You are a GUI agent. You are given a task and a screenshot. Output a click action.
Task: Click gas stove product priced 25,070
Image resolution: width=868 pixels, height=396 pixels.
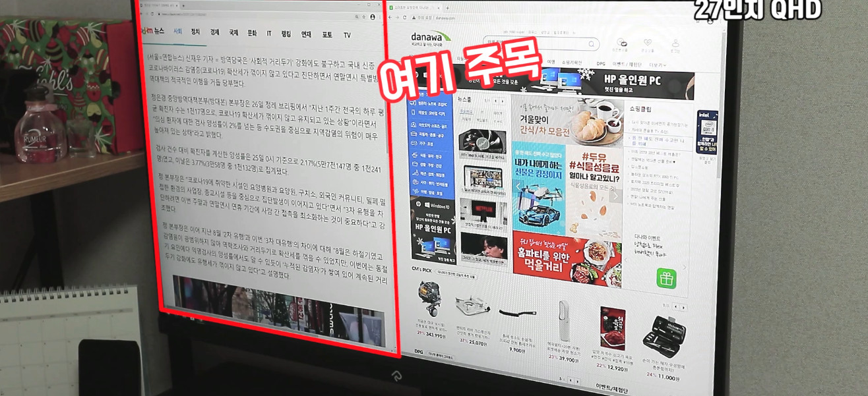point(472,322)
